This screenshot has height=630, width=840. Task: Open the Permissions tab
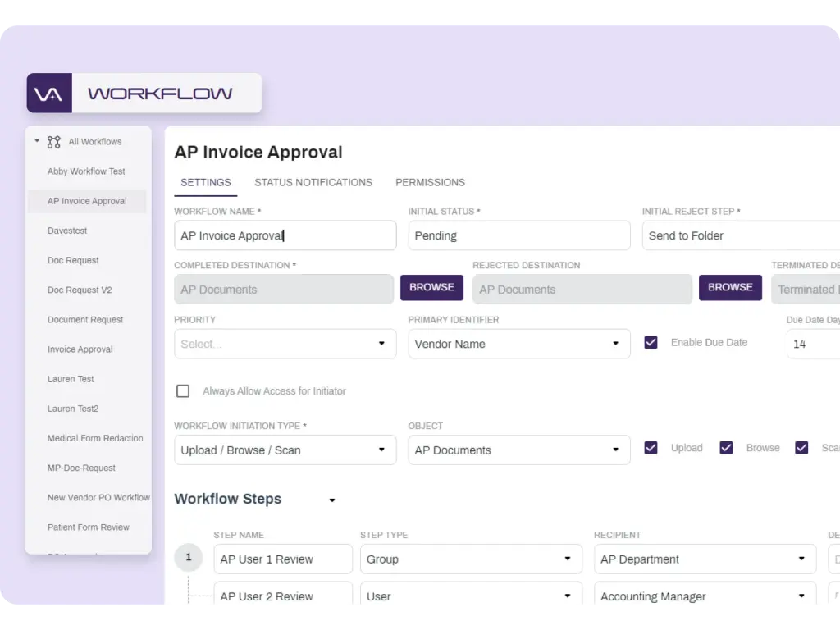pyautogui.click(x=430, y=182)
